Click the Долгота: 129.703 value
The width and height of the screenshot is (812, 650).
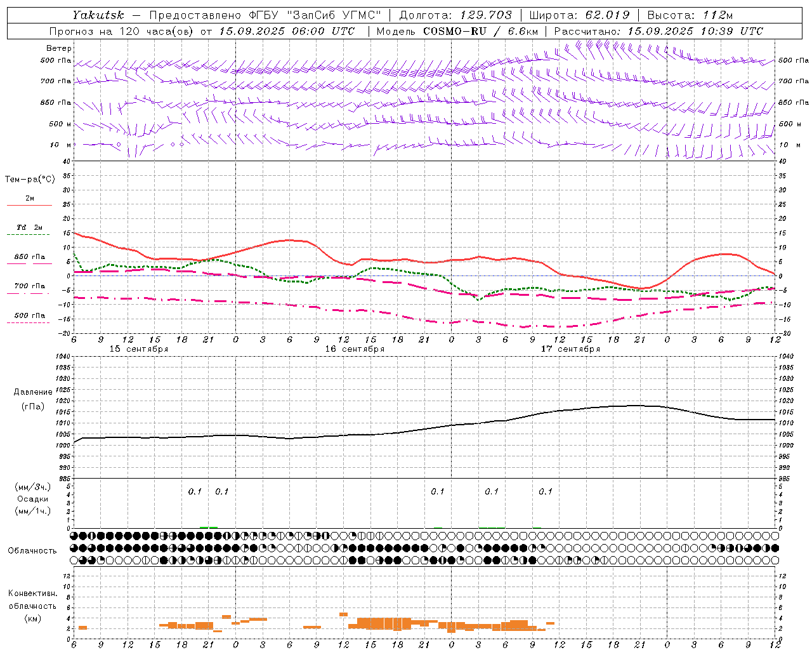[x=455, y=15]
